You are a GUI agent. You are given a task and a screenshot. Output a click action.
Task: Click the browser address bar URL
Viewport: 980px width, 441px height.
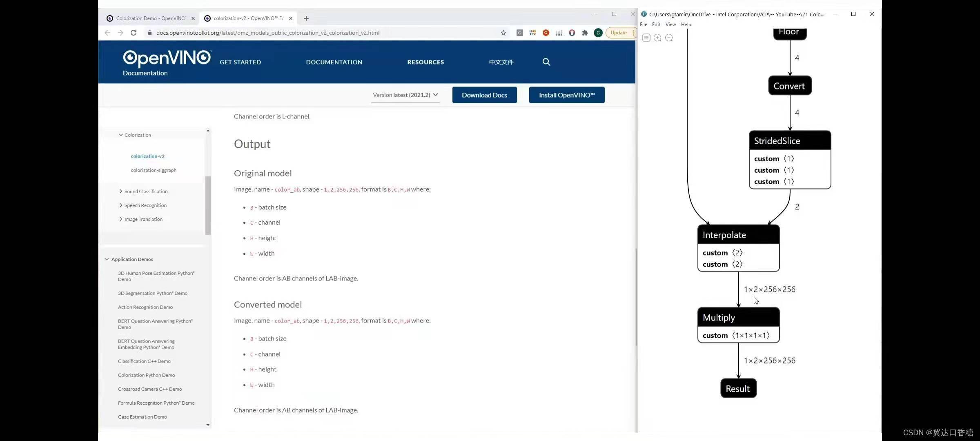coord(267,33)
